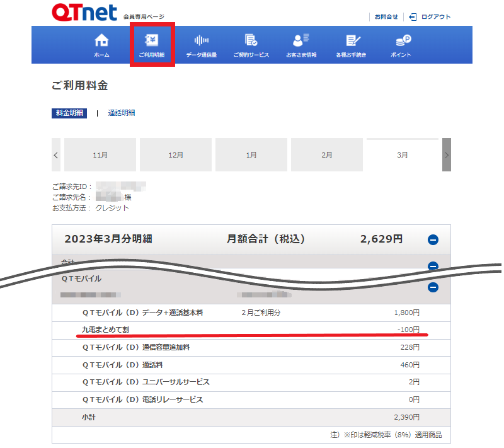Click the お問合せ link
Screen dimensions: 504x448
pos(386,17)
